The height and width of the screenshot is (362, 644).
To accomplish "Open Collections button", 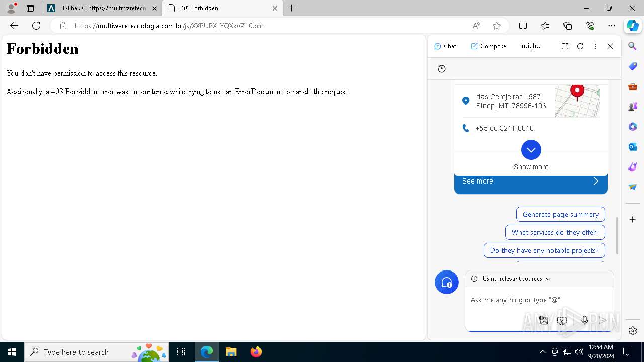I will pos(568,26).
